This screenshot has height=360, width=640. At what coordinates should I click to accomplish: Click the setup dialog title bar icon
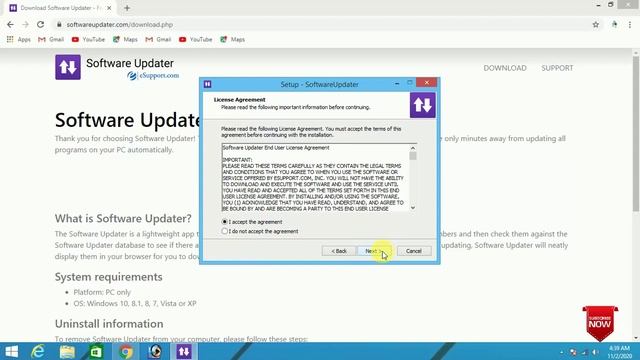click(x=207, y=84)
